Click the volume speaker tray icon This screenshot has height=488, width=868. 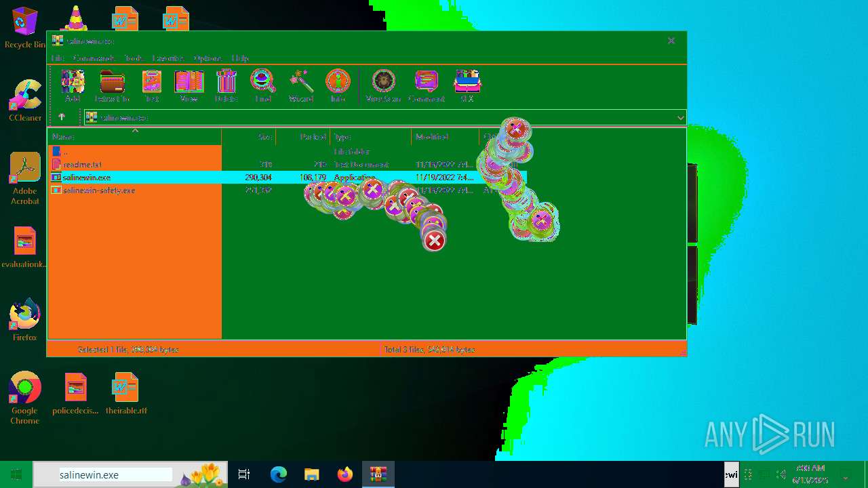(x=781, y=474)
